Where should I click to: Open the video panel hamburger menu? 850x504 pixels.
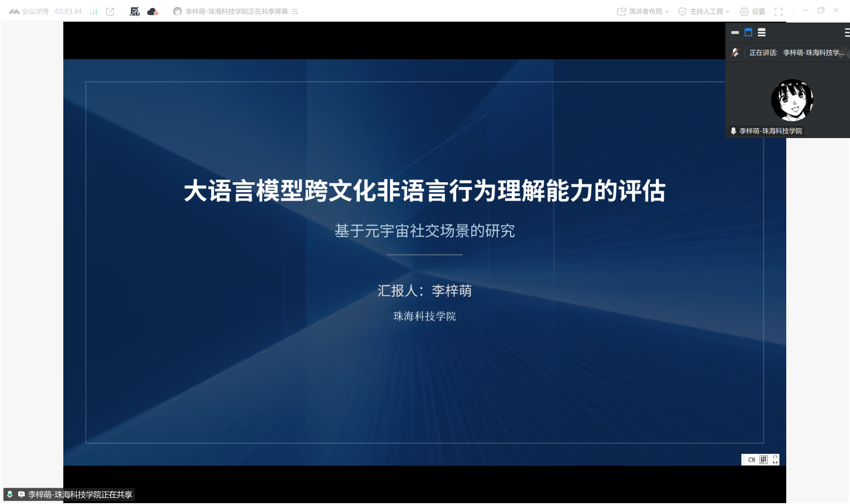click(x=846, y=32)
